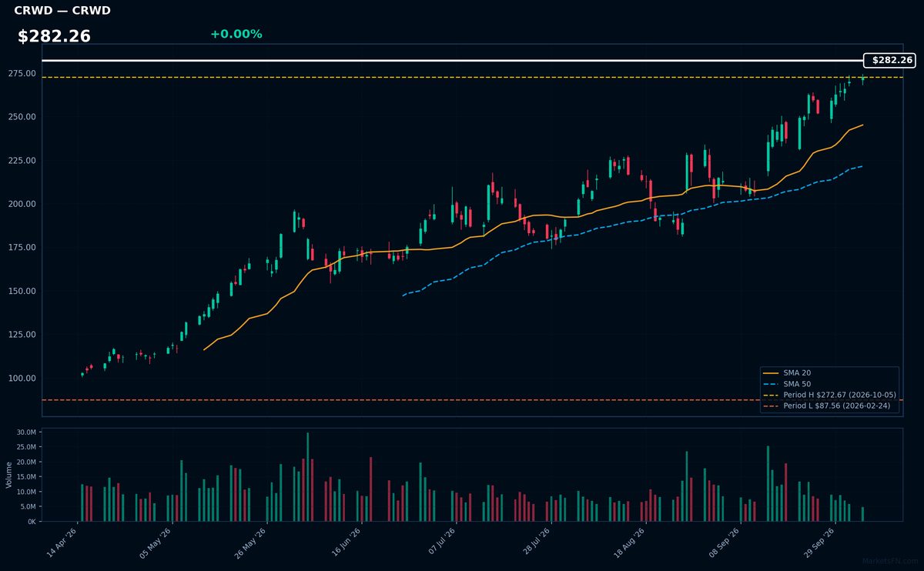Click the 26 May '26 date label
Viewport: 924px width, 571px height.
coord(250,543)
